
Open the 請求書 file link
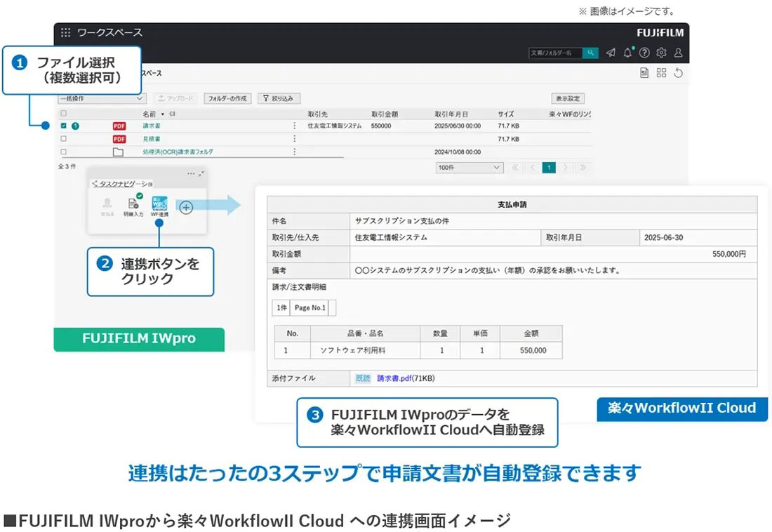click(x=152, y=126)
